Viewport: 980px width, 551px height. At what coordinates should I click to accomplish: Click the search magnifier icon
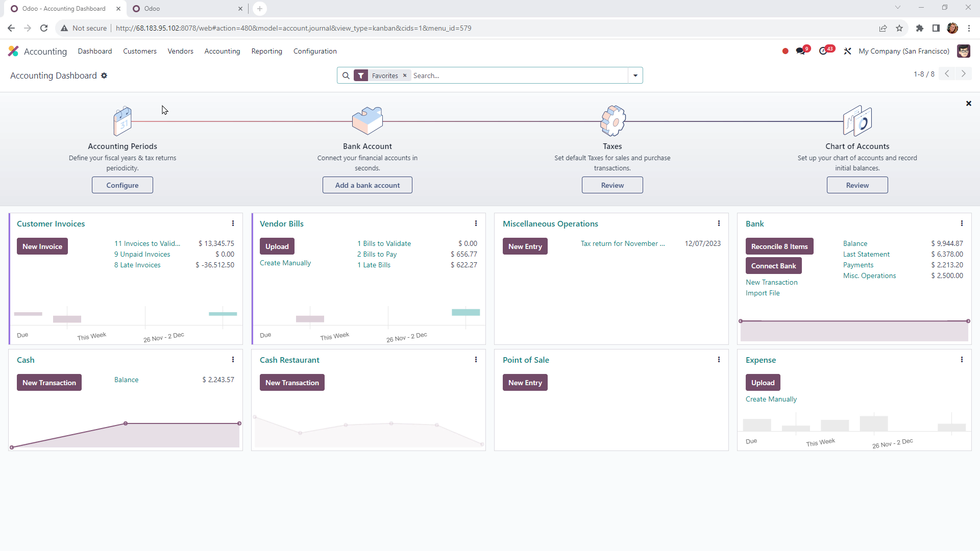346,76
